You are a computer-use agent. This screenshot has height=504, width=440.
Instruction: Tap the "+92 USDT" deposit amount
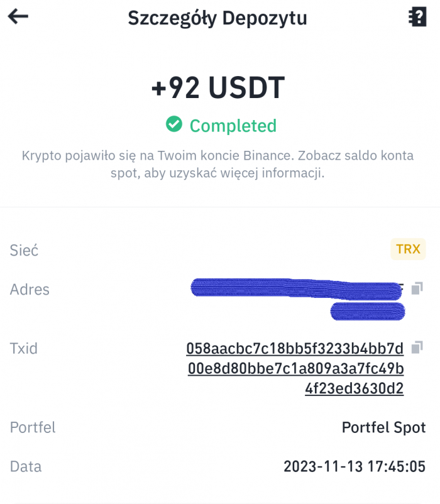(x=218, y=87)
